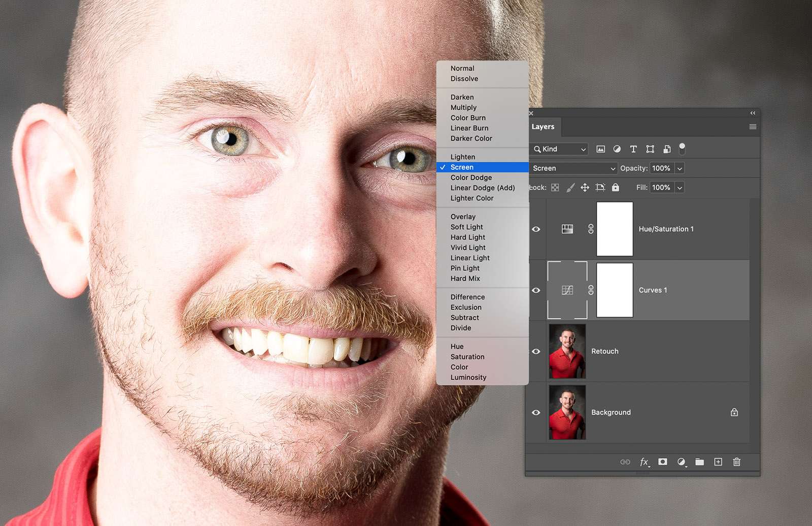The width and height of the screenshot is (812, 526).
Task: Click the Fill percentage field
Action: pyautogui.click(x=661, y=188)
